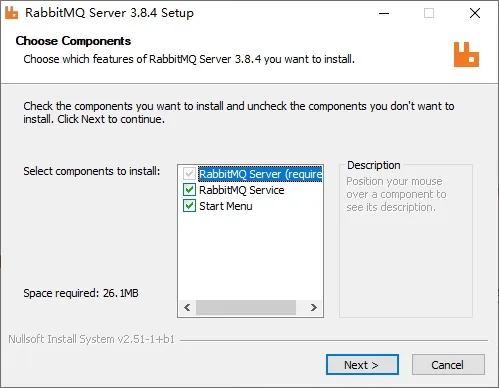Select the RabbitMQ Service component label
Viewport: 499px width, 388px height.
coord(242,190)
